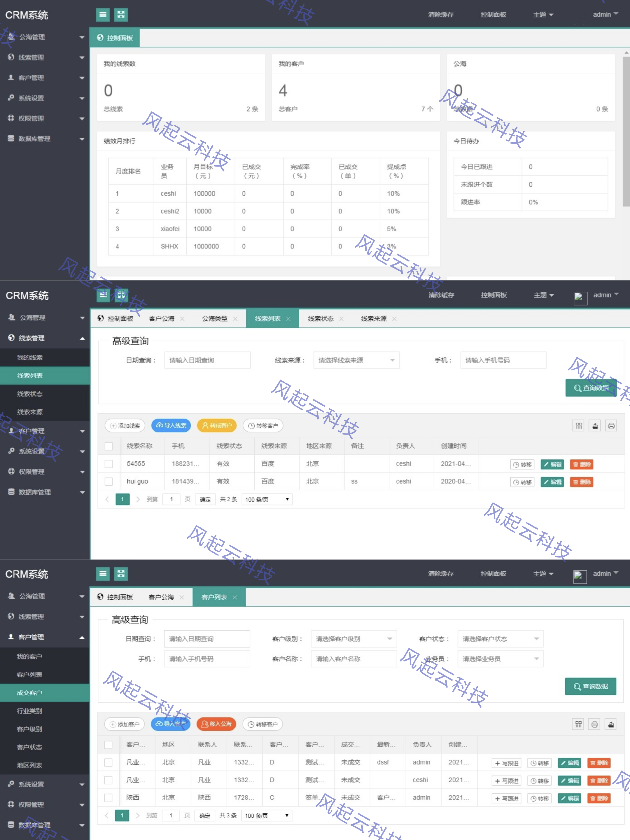This screenshot has height=840, width=630.
Task: Open 我的线索 in the sidebar submenu
Action: pyautogui.click(x=45, y=357)
